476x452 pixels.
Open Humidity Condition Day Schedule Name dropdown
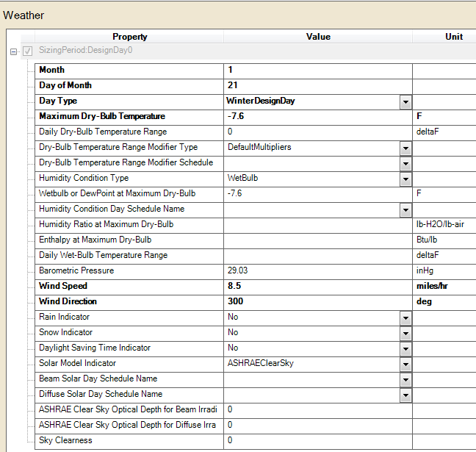[x=405, y=210]
